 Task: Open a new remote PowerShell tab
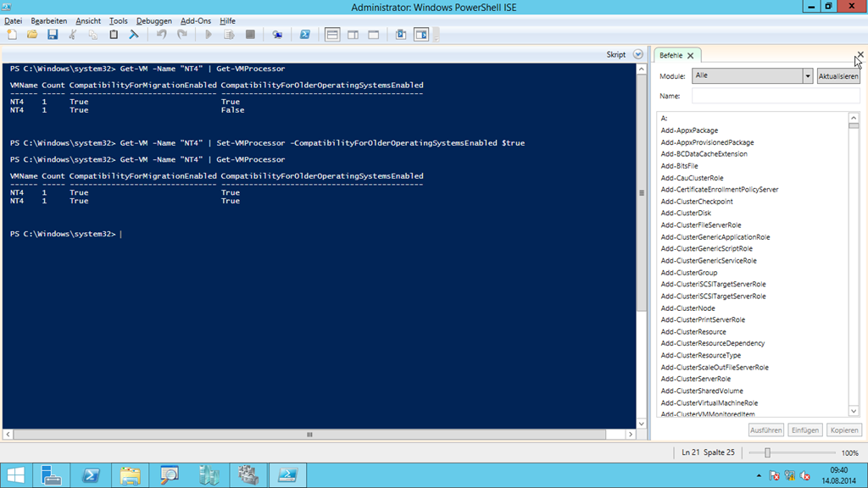tap(277, 35)
